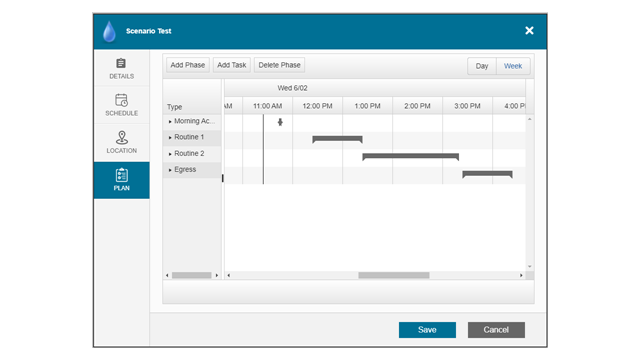
Task: Select the Routine 1 gantt bar
Action: coord(337,139)
